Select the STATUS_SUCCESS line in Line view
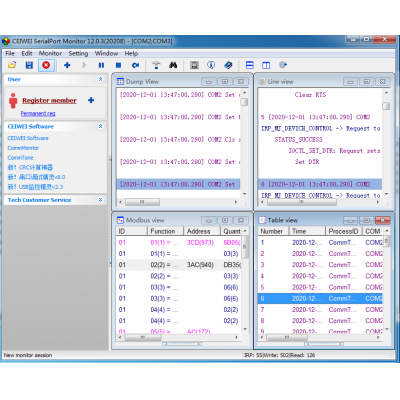This screenshot has width=400, height=400. 299,139
